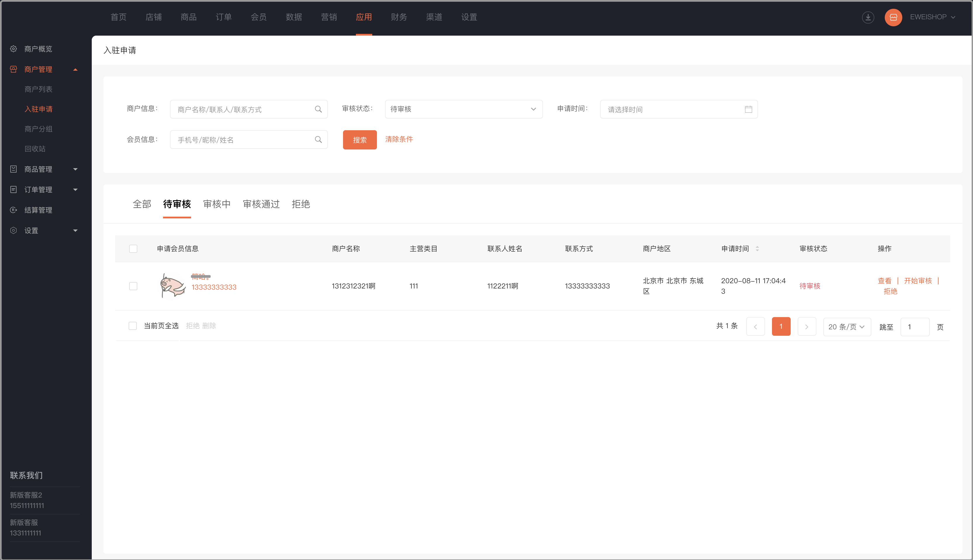Viewport: 973px width, 560px height.
Task: Click applicant phone link 13333333333
Action: [x=214, y=287]
